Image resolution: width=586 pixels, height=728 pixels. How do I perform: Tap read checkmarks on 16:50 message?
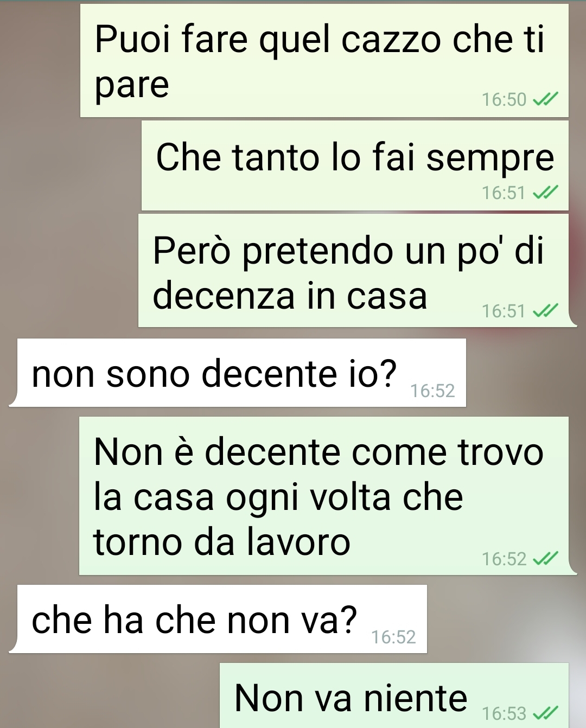(x=545, y=99)
